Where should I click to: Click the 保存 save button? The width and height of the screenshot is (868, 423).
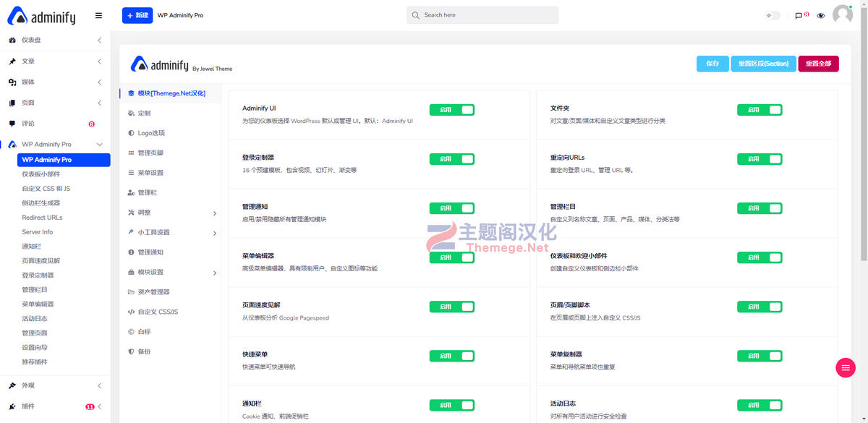712,64
